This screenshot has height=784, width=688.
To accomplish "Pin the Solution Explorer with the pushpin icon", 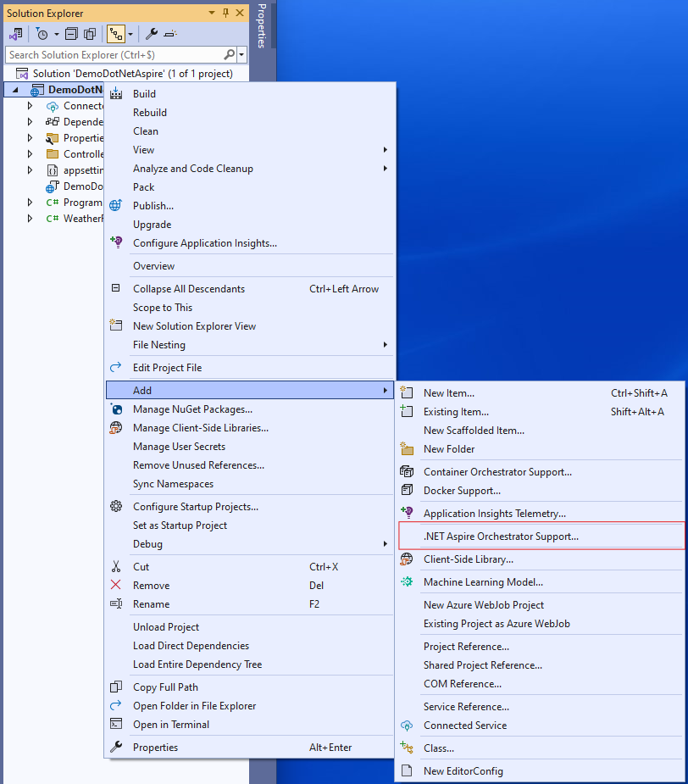I will coord(225,13).
